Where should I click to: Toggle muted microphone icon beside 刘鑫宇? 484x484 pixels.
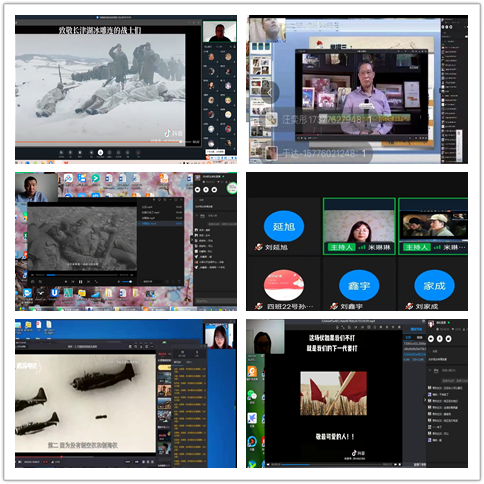334,306
